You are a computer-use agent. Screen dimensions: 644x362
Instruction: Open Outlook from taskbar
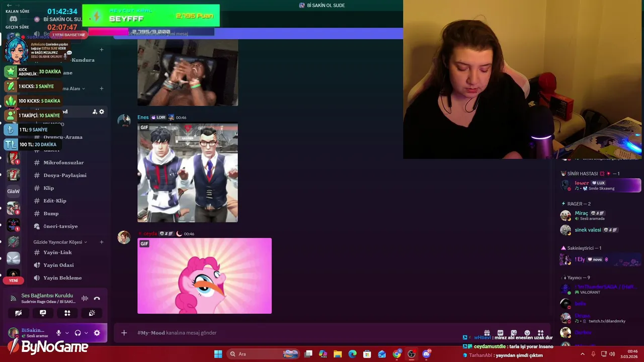pos(382,354)
